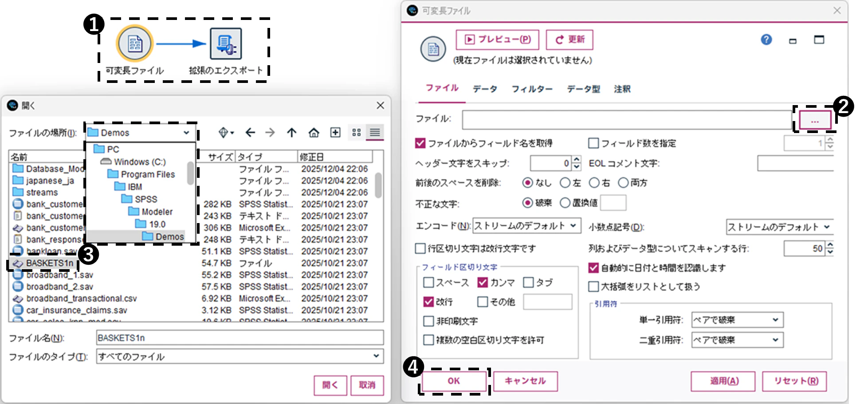The width and height of the screenshot is (868, 404).
Task: Go back in the 開く file dialog
Action: point(250,133)
